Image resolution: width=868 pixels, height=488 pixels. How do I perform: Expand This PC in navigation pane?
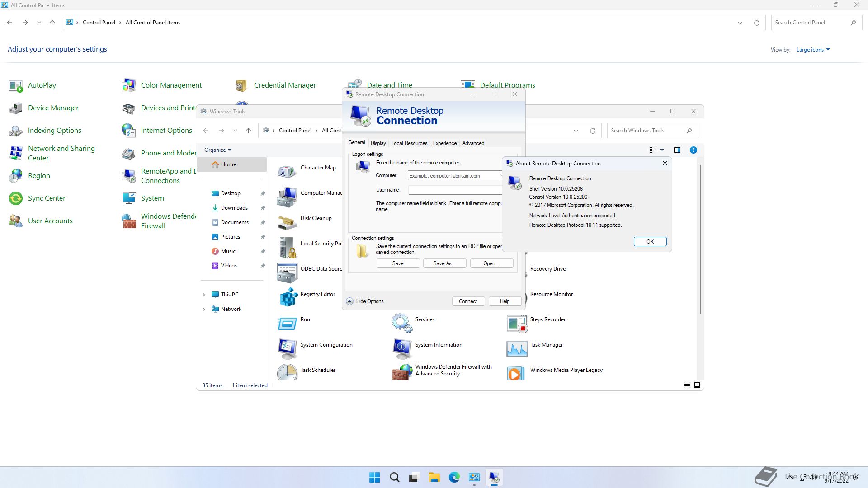coord(203,295)
